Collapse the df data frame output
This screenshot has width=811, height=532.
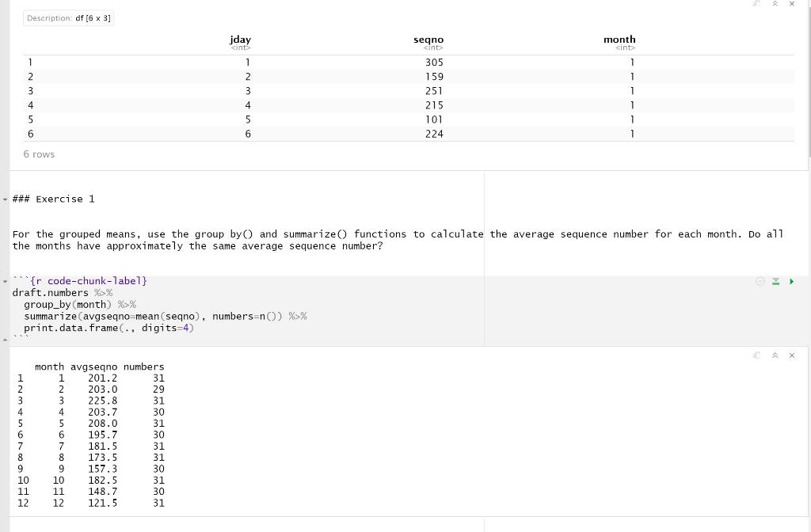click(775, 4)
